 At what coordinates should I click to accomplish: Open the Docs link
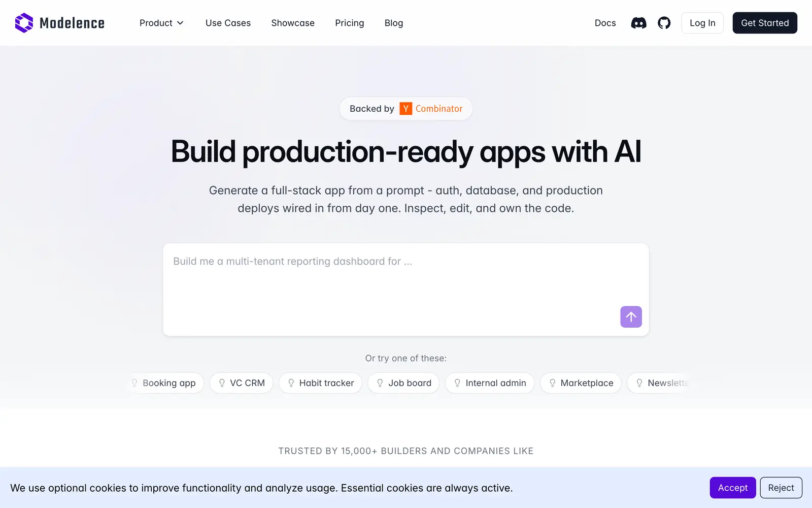[x=605, y=23]
